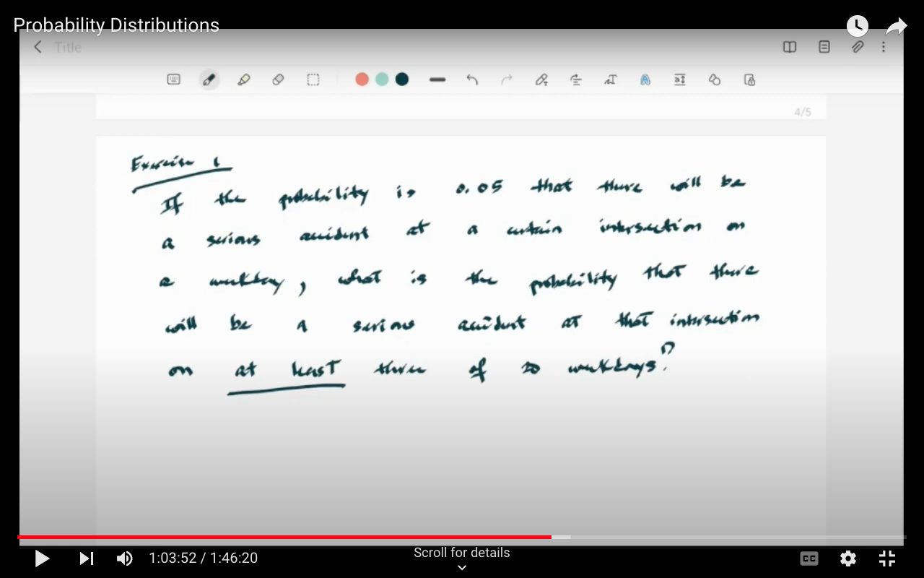
Task: Undo the last stroke
Action: tap(472, 79)
